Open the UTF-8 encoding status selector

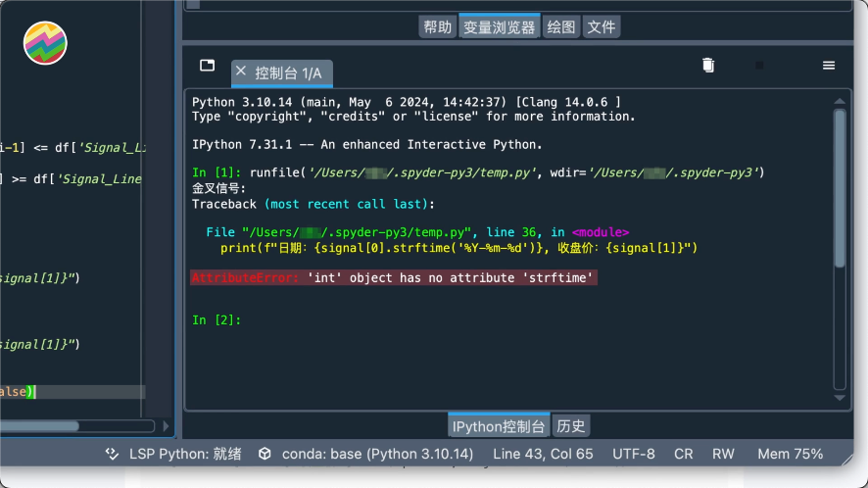pos(634,455)
